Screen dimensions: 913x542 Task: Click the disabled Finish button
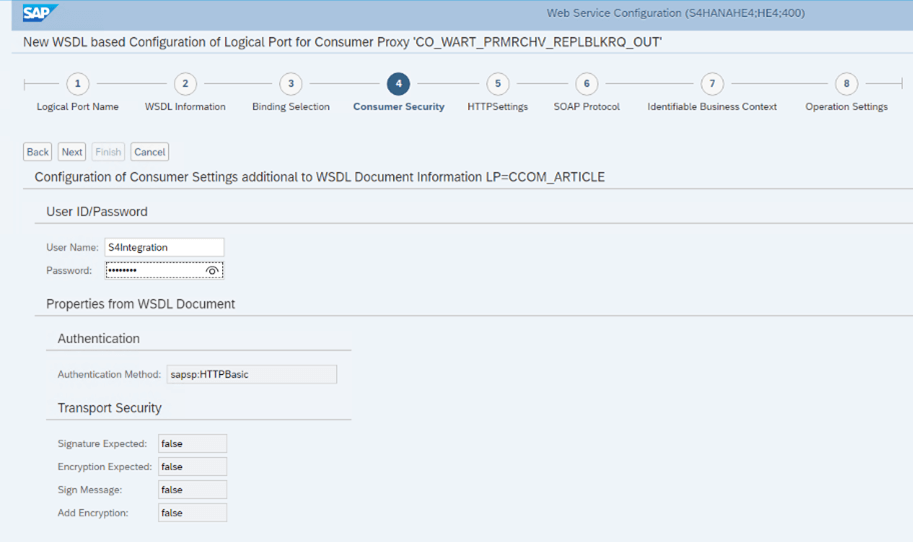[x=108, y=152]
